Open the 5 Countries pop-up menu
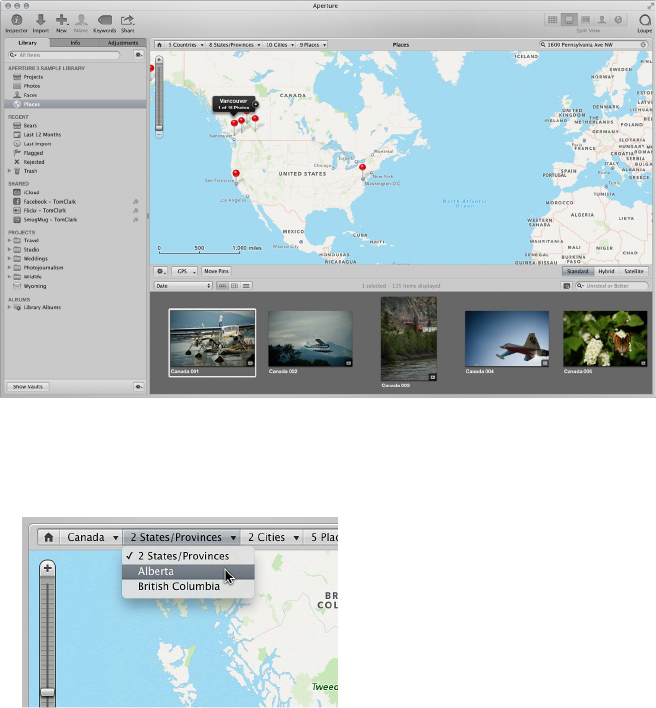 [185, 45]
